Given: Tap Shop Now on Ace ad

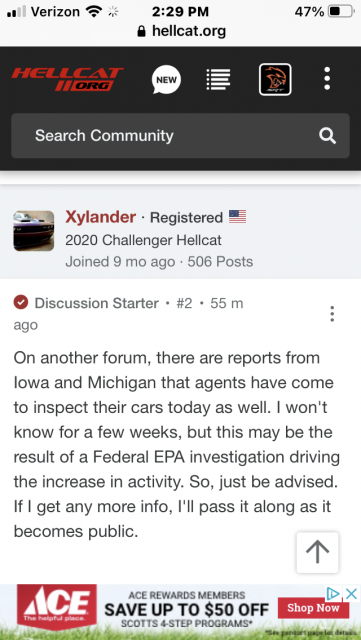Looking at the screenshot, I should coord(313,608).
